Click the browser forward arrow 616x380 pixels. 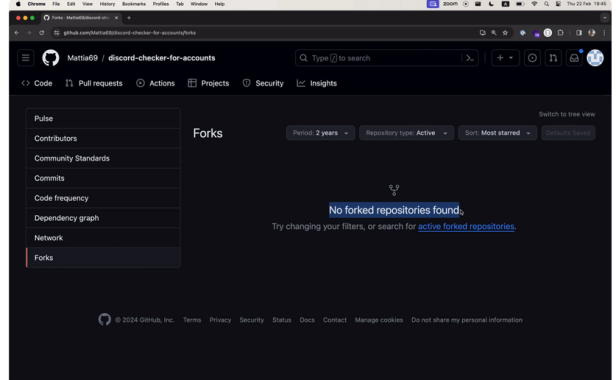[29, 33]
